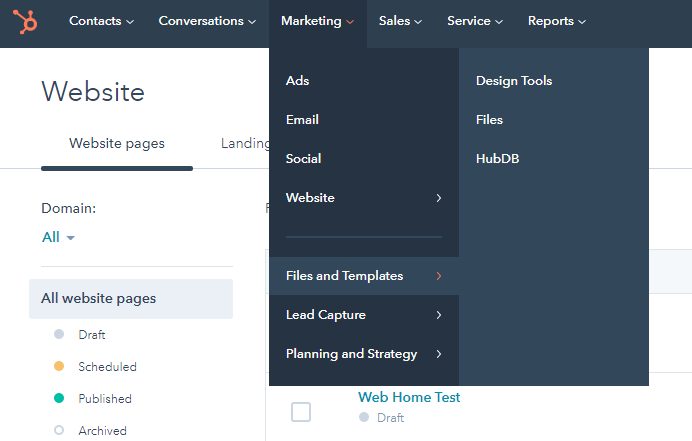Open Design Tools from the submenu

point(514,81)
